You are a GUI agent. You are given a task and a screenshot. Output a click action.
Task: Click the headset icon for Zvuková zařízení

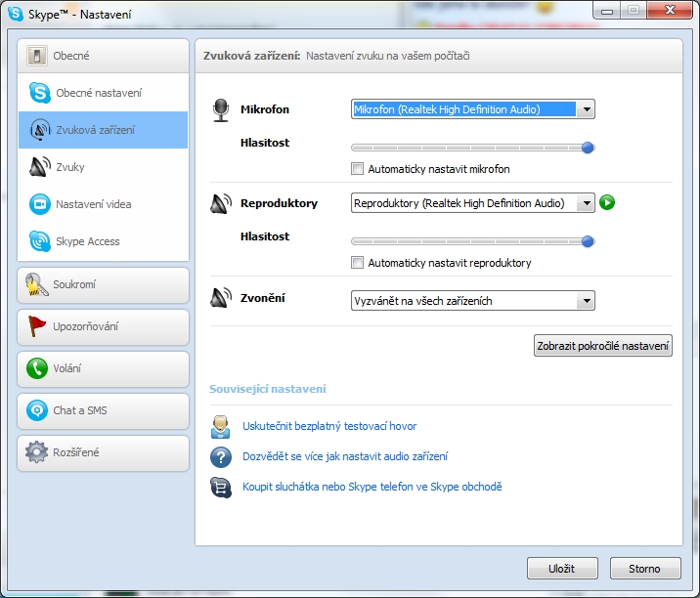(40, 130)
